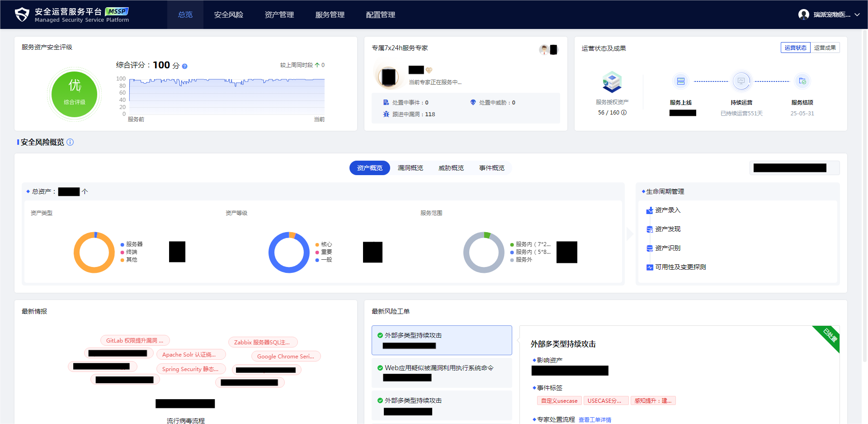Open the 安全风险概览 info icon

(x=70, y=142)
